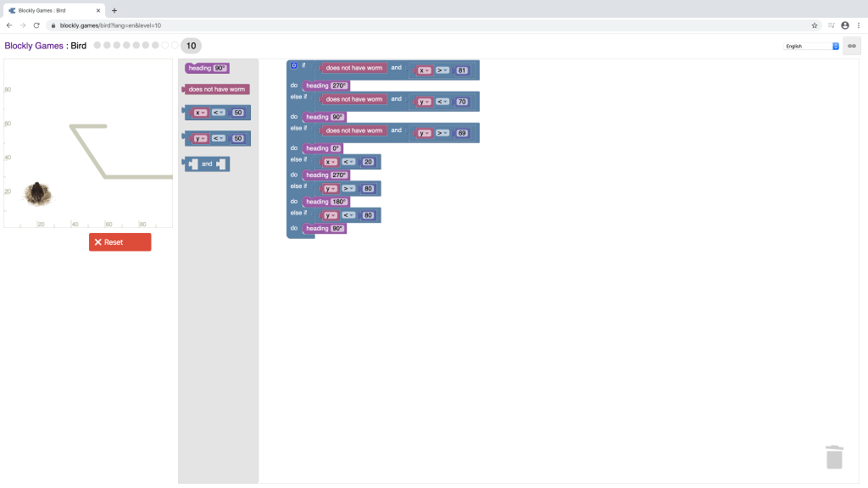Screen dimensions: 868x488
Task: Open the English language dropdown
Action: (x=811, y=46)
